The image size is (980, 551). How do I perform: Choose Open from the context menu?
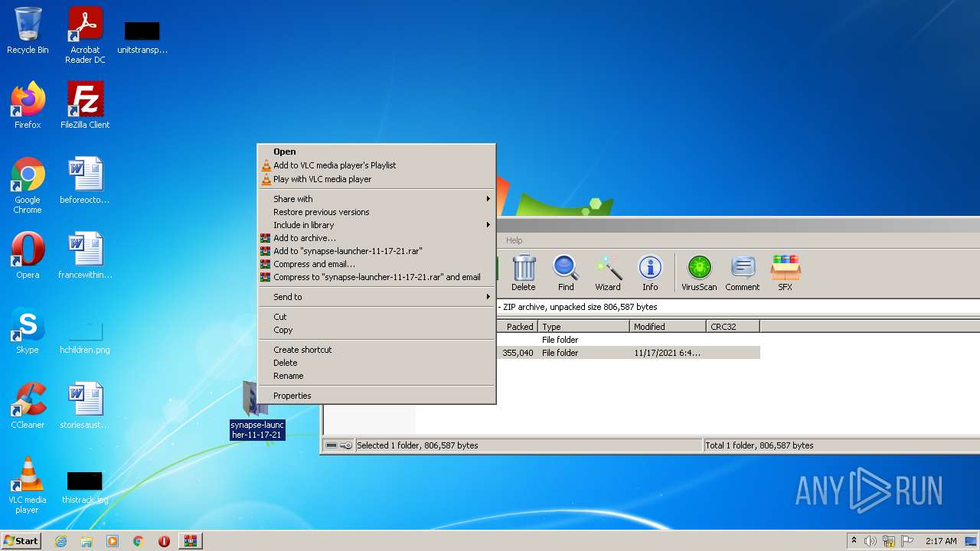pyautogui.click(x=377, y=152)
